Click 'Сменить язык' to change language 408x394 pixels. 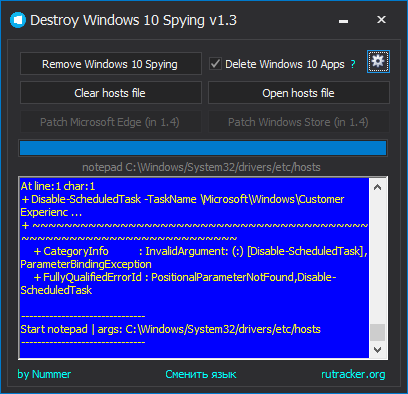pos(201,374)
